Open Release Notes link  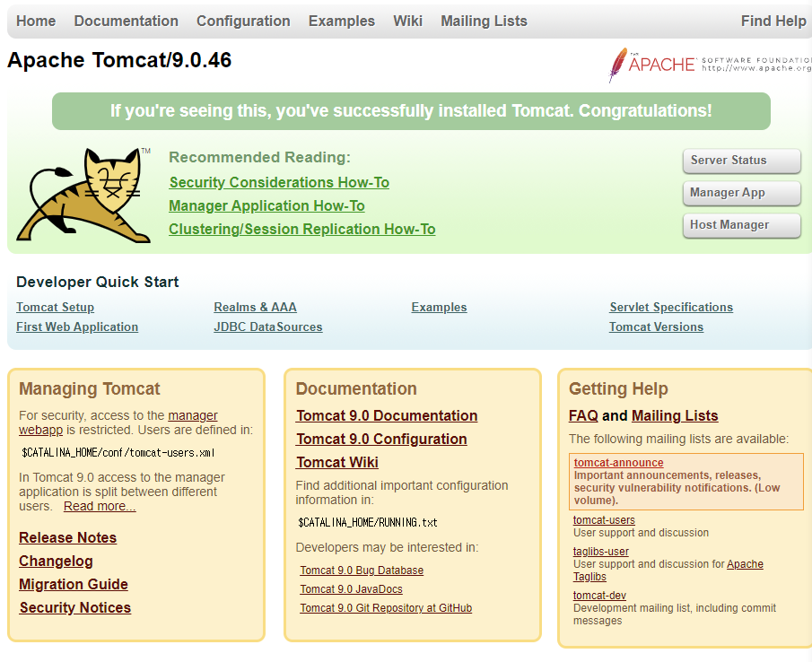[68, 538]
